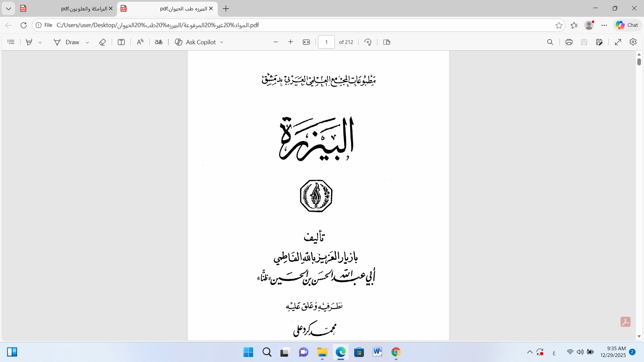Switch the input language indicator
644x362 pixels.
tap(554, 352)
